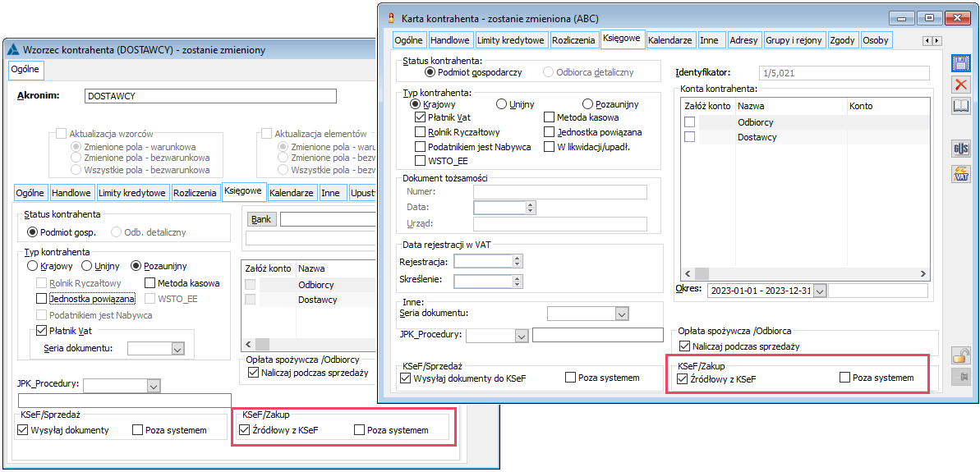Enable Aktualizacja wzorców checkbox

(62, 134)
